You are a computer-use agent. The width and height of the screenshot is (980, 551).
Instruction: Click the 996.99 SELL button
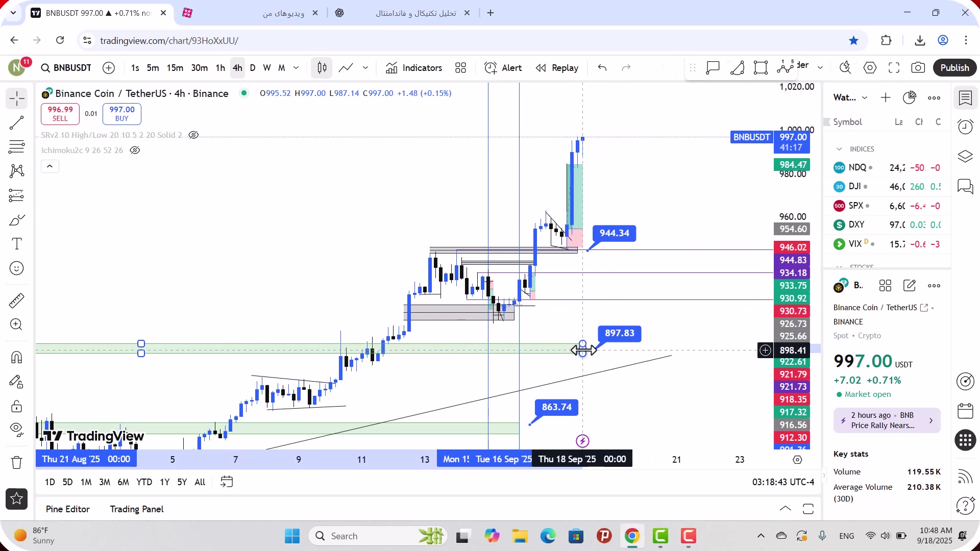coord(60,114)
